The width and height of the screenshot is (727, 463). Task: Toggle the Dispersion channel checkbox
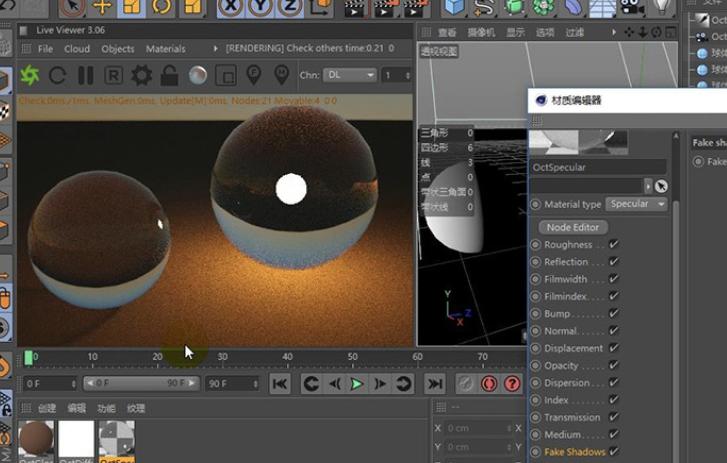coord(613,382)
